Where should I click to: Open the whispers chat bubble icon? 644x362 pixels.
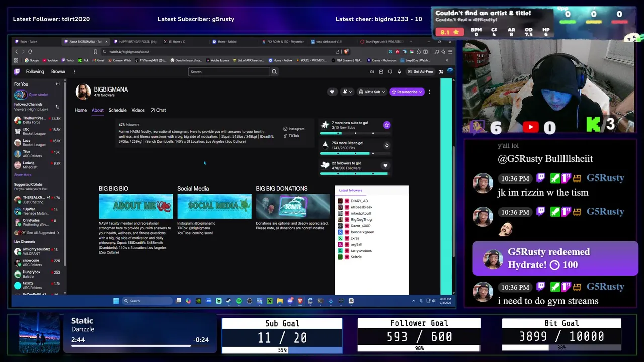[x=390, y=72]
